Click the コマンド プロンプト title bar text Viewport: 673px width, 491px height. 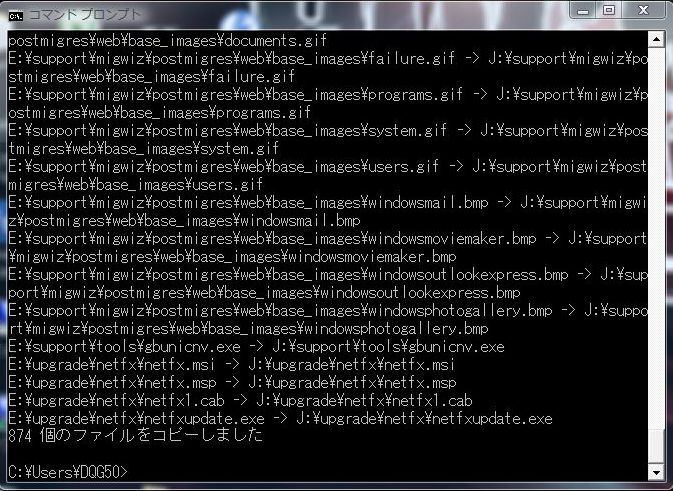pos(85,15)
